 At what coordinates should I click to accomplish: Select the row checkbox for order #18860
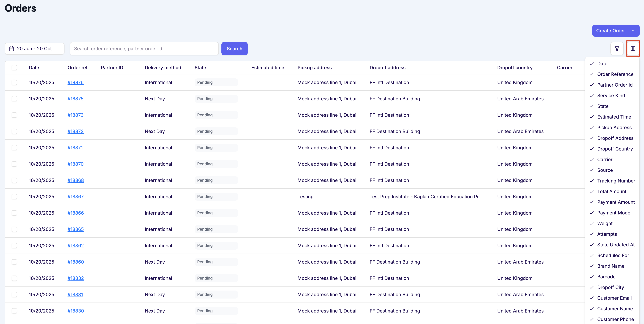click(14, 262)
